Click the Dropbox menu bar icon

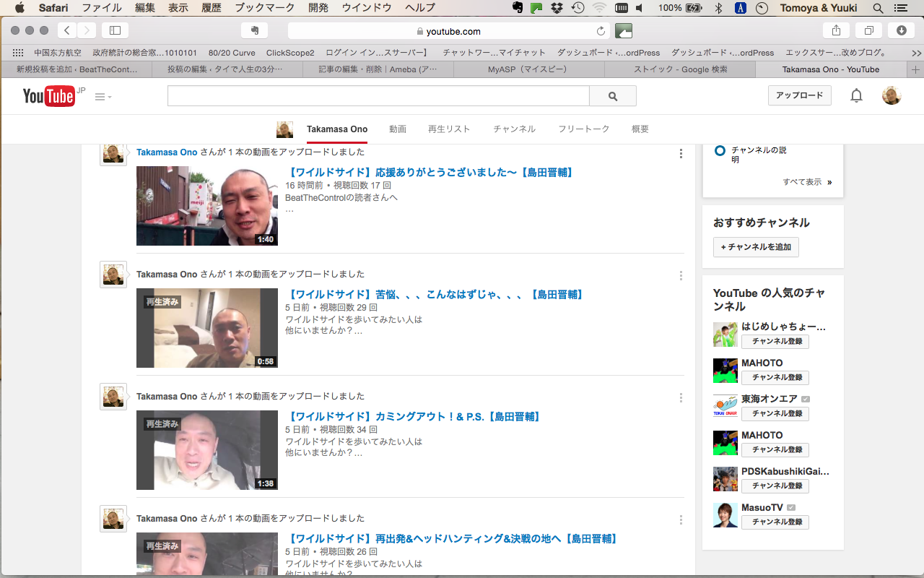tap(557, 8)
